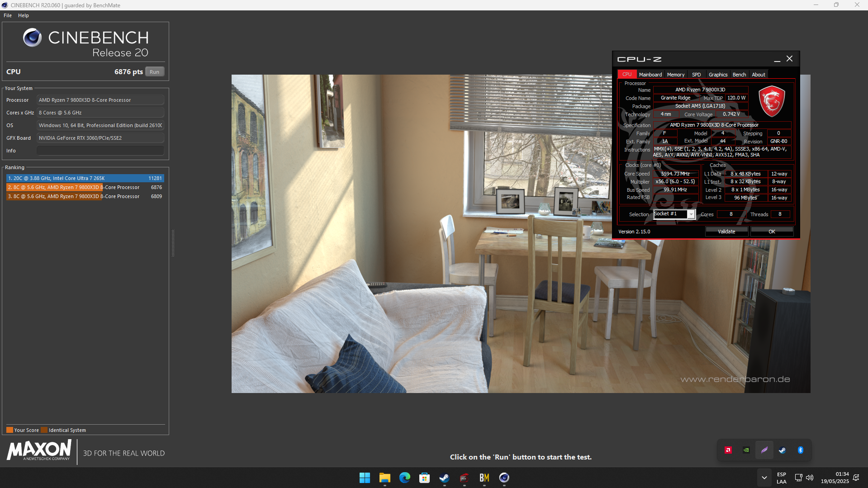This screenshot has height=488, width=868.
Task: Click the Processor name field in Cinebench
Action: tap(100, 100)
